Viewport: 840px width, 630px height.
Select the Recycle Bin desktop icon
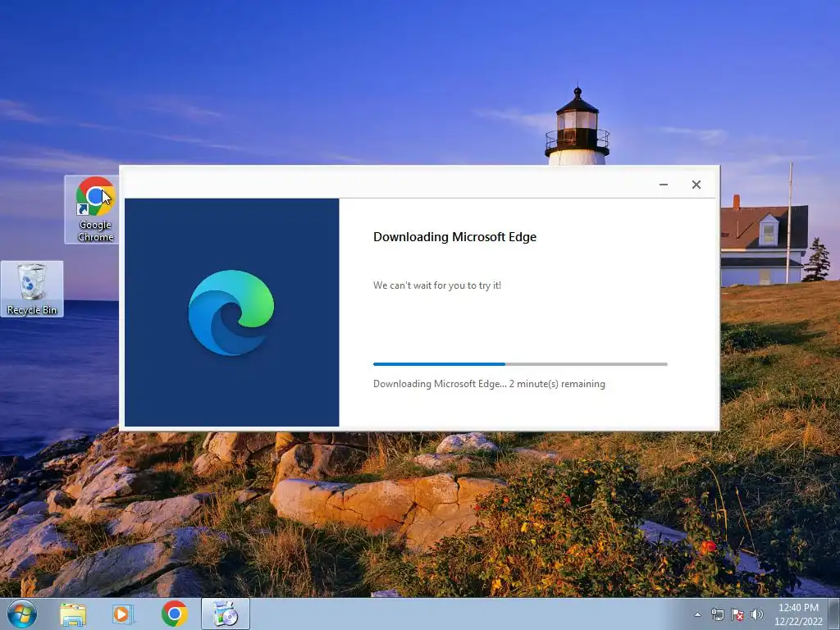(x=32, y=289)
